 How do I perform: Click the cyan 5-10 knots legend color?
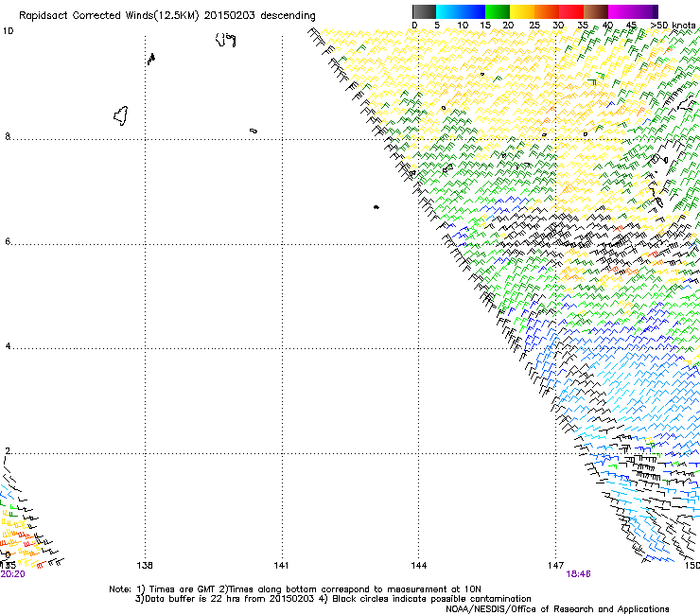[x=448, y=11]
